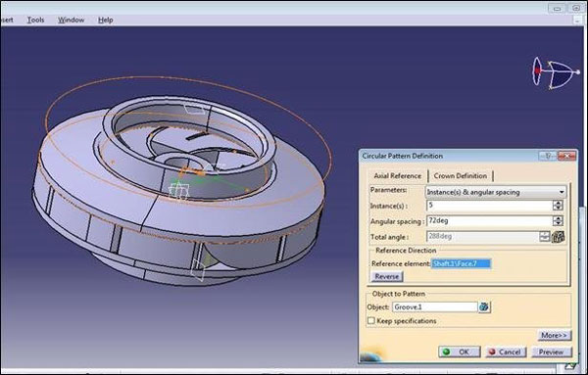Image resolution: width=588 pixels, height=375 pixels.
Task: Click the Circular Pattern Definition title bar
Action: pyautogui.click(x=449, y=156)
